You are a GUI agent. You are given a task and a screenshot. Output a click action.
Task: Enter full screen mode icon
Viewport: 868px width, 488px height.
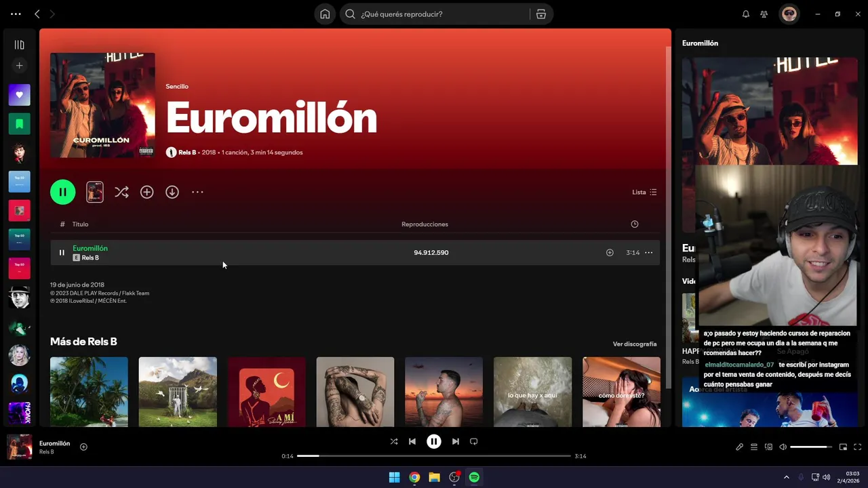coord(857,447)
